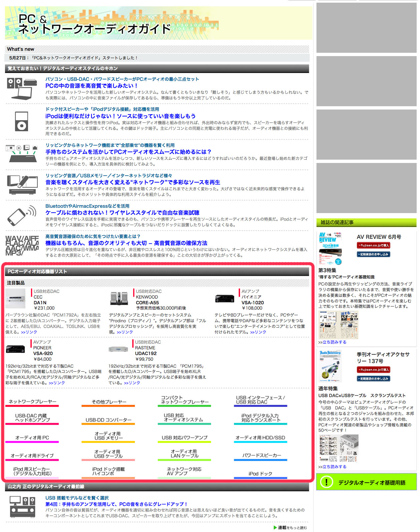Click the iPod icon beside the iPod article
Screen dimensions: 420x532
pos(22,121)
